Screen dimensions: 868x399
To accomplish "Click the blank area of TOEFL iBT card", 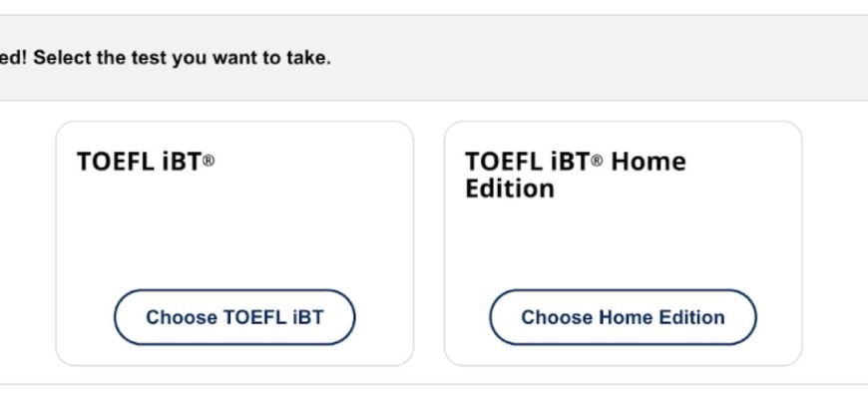I will [x=234, y=234].
